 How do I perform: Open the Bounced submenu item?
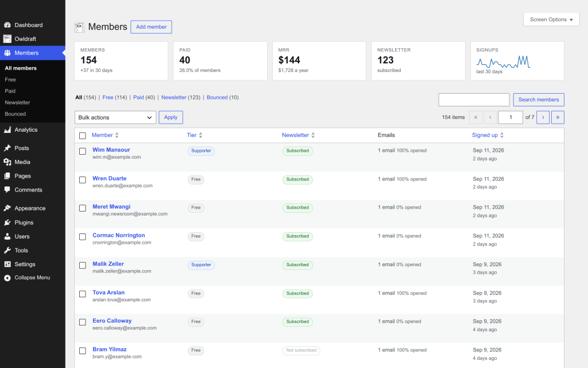16,114
